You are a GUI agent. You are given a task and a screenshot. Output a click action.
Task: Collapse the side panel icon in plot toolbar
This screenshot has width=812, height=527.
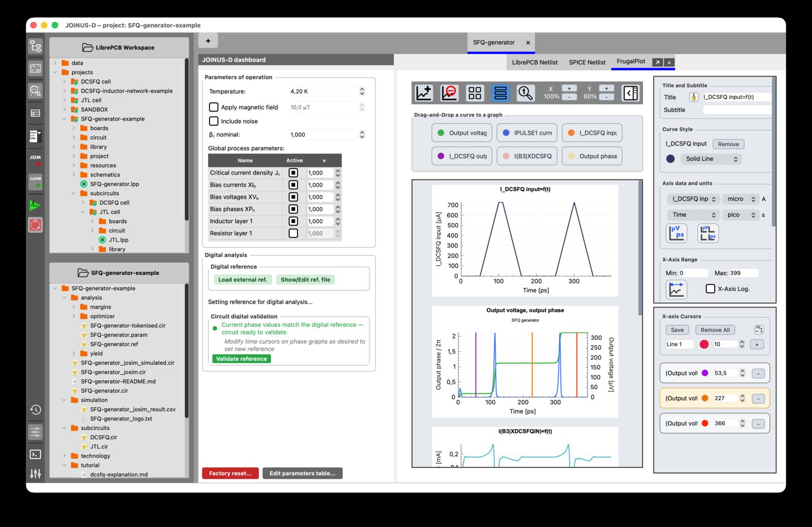click(x=631, y=93)
